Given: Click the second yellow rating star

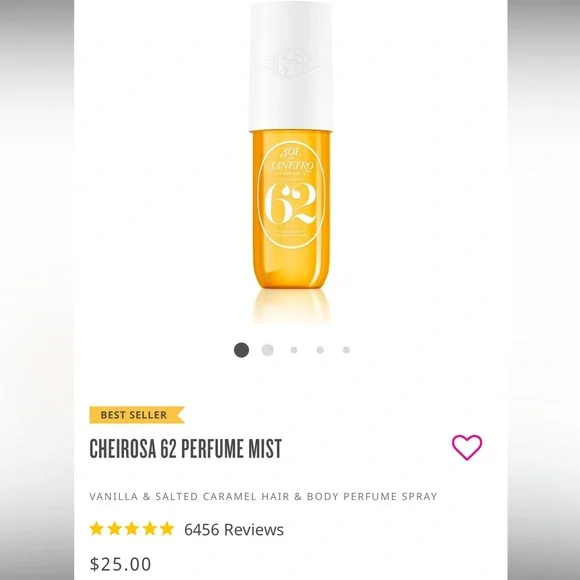Looking at the screenshot, I should (114, 529).
